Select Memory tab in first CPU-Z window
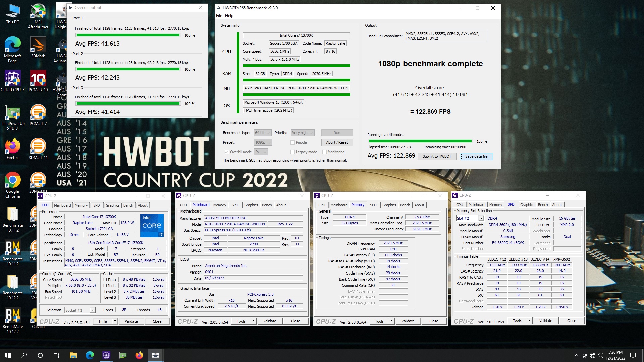 click(81, 205)
